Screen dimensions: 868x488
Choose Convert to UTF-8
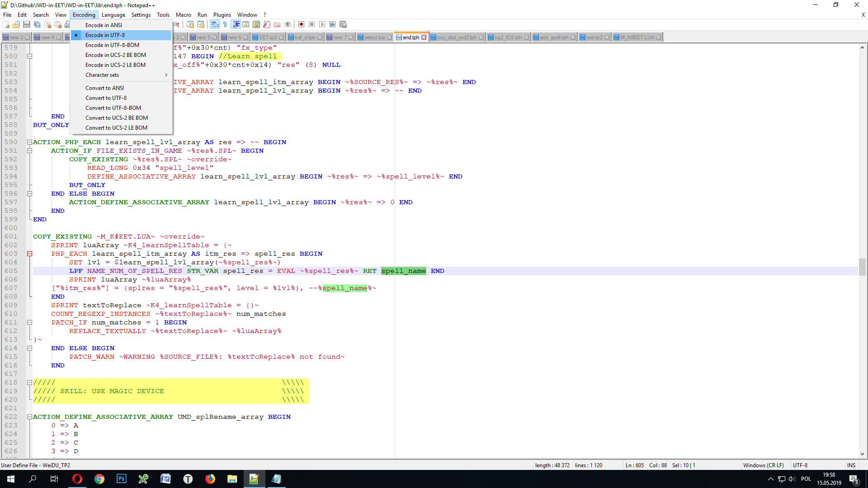coord(121,98)
